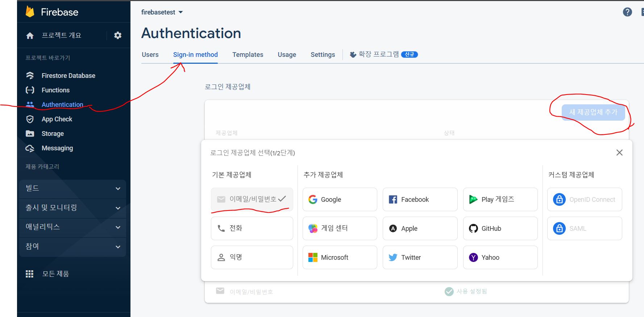Expand the 애널리틱스 category
The width and height of the screenshot is (644, 317).
tap(72, 228)
